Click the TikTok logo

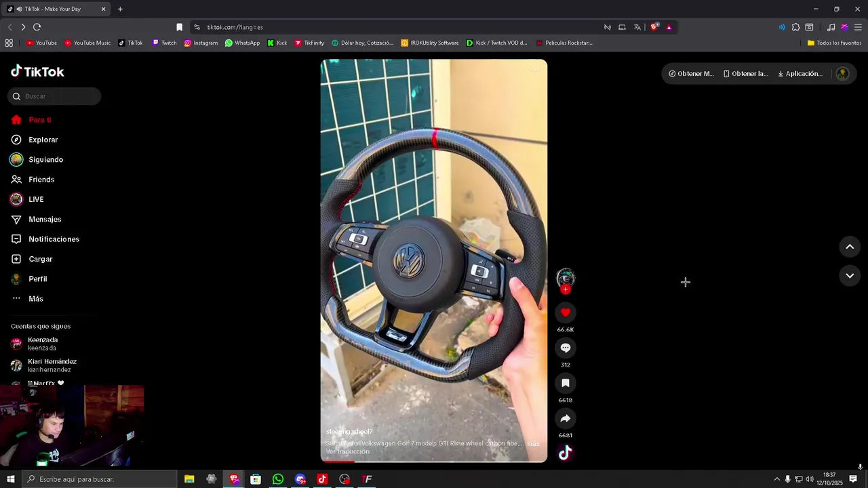pos(38,71)
